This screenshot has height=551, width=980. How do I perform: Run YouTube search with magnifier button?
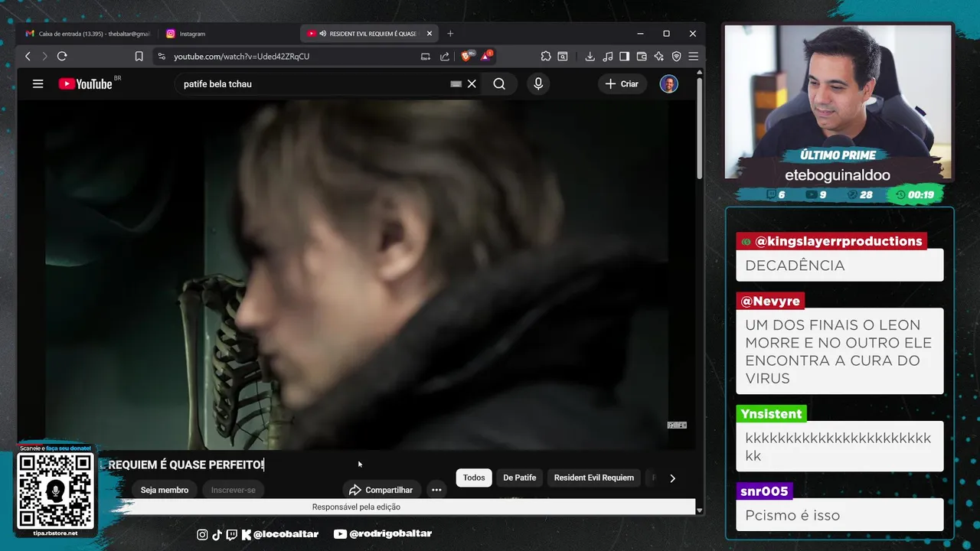(x=499, y=84)
